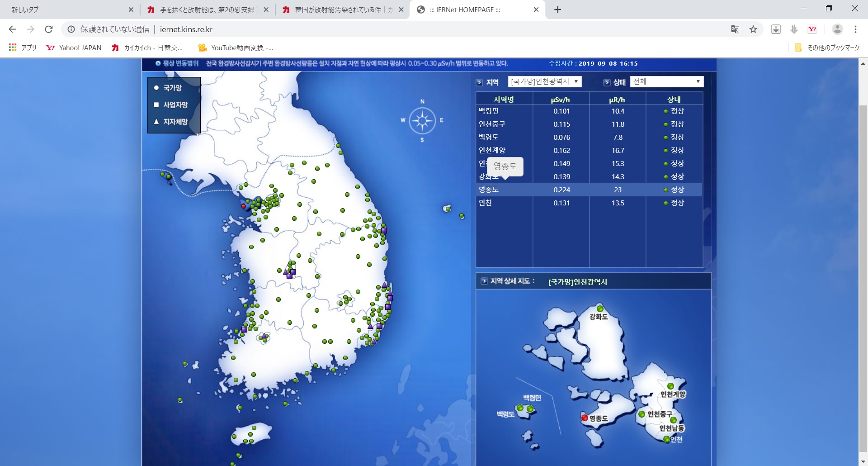
Task: Open the 지역 region dropdown
Action: [544, 81]
